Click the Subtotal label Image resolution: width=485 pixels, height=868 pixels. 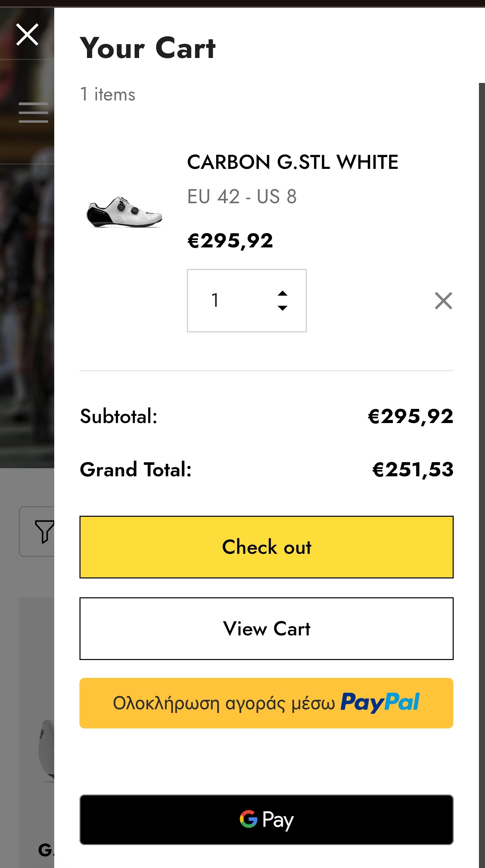coord(119,416)
